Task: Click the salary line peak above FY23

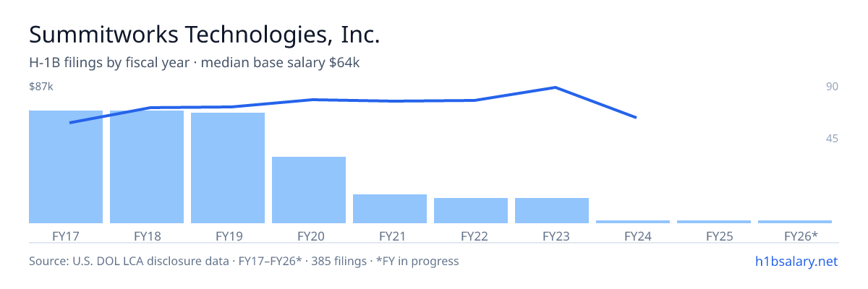Action: click(555, 87)
